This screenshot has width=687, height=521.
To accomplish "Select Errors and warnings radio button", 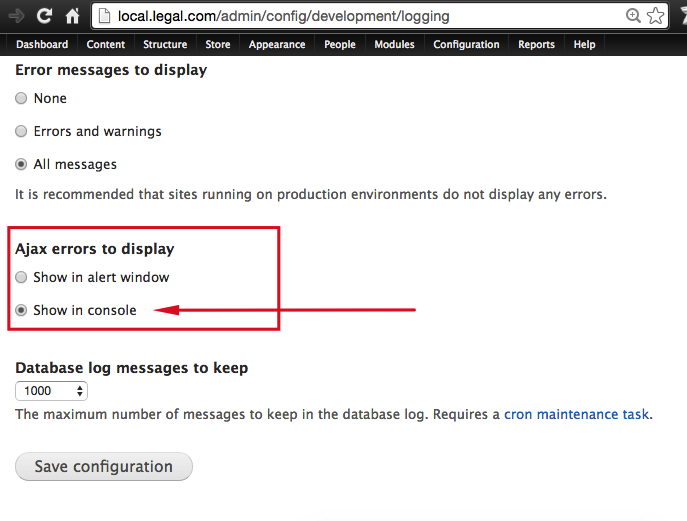I will coord(21,131).
